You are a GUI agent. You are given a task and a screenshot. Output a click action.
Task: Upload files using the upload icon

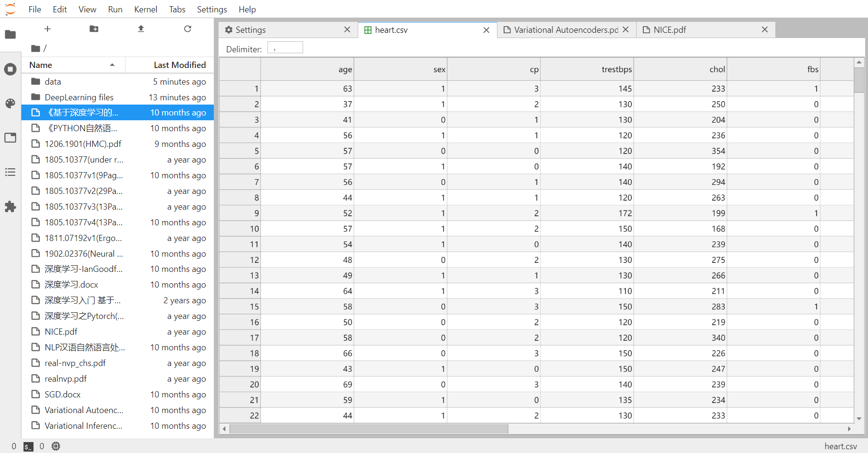(141, 29)
